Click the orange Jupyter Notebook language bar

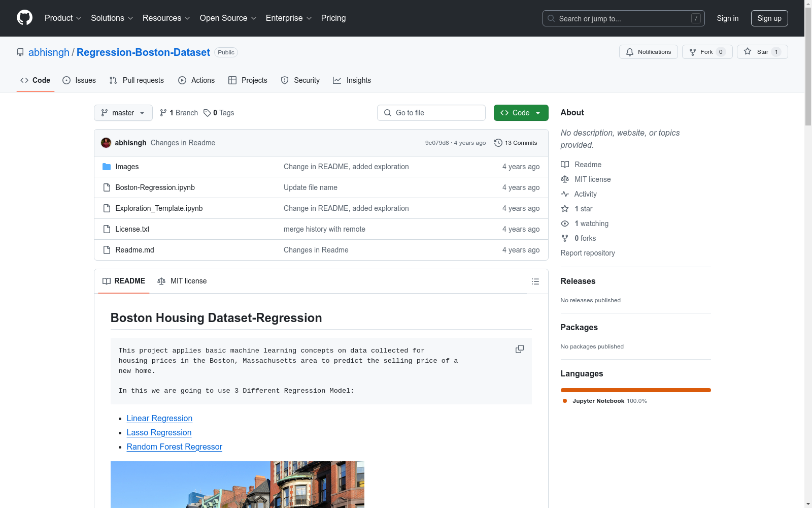(636, 390)
